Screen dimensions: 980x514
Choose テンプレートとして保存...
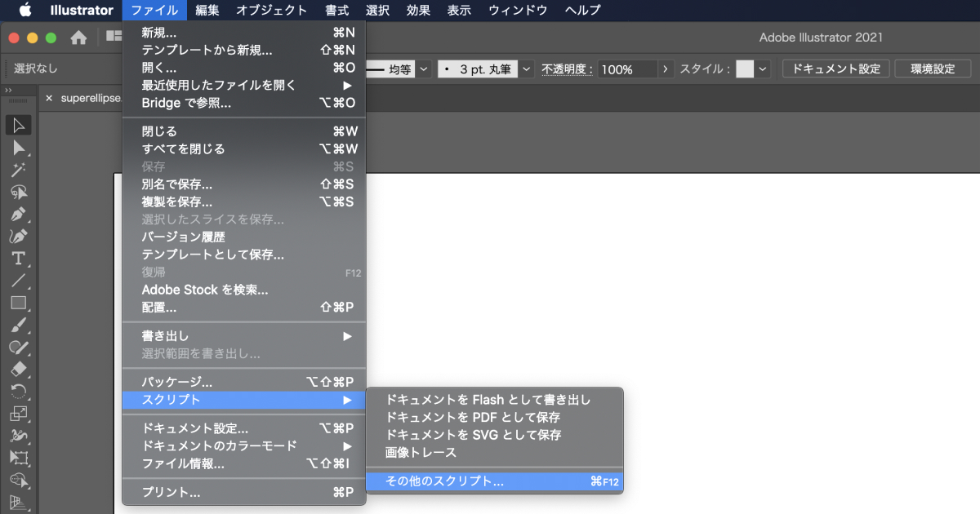click(244, 255)
